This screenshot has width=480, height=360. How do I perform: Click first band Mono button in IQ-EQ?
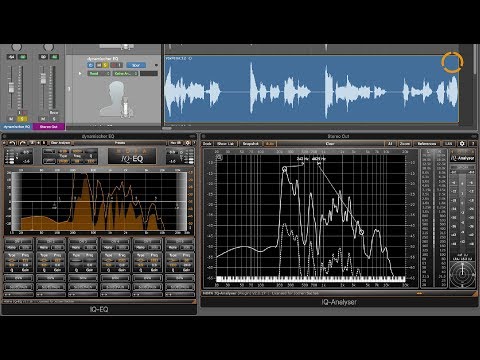12,248
